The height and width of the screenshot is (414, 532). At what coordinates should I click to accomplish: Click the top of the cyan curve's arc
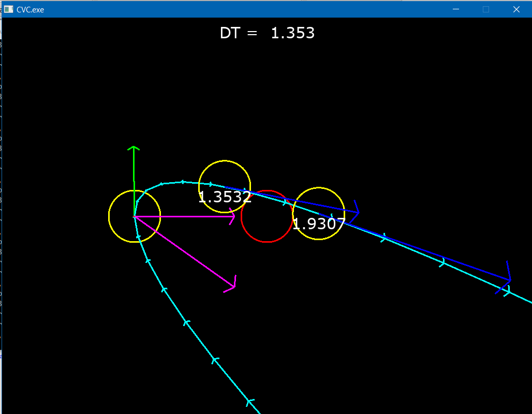click(x=182, y=182)
